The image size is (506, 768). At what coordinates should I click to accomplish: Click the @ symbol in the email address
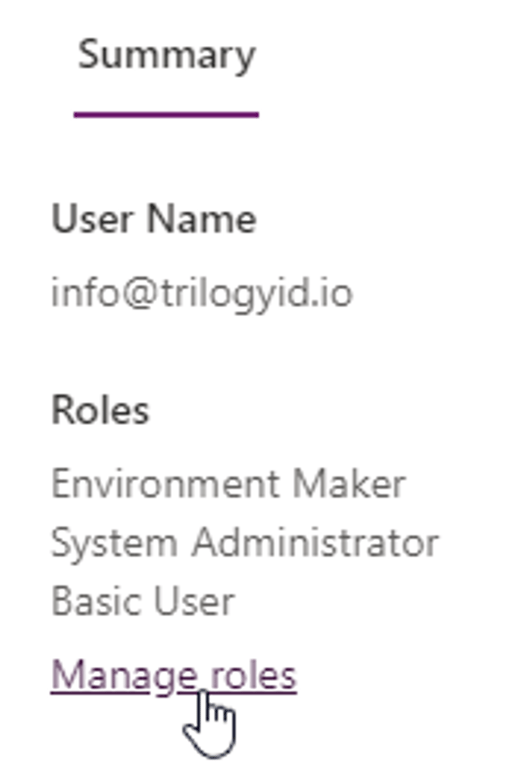(140, 295)
